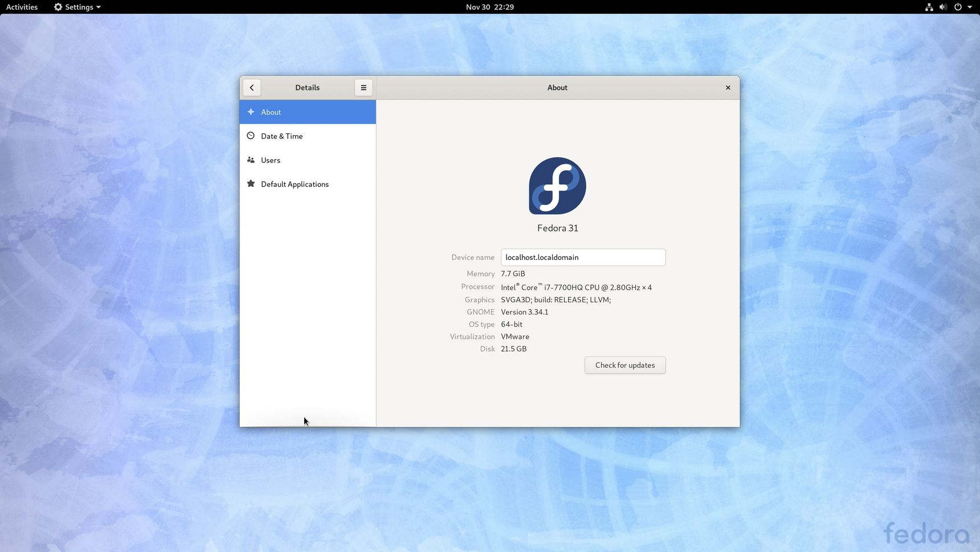The height and width of the screenshot is (552, 980).
Task: Open the hamburger menu in Details header
Action: point(364,88)
